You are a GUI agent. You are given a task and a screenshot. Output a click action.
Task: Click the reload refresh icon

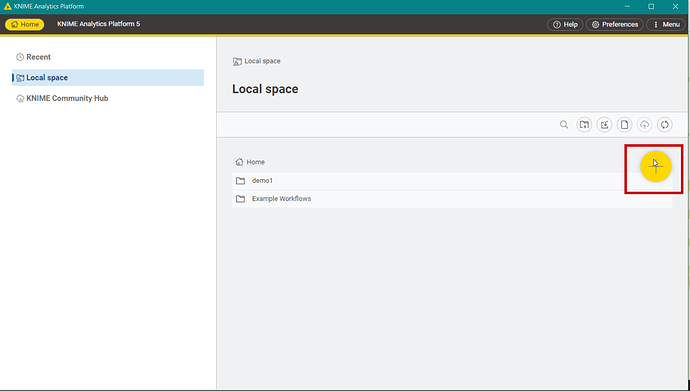(664, 124)
